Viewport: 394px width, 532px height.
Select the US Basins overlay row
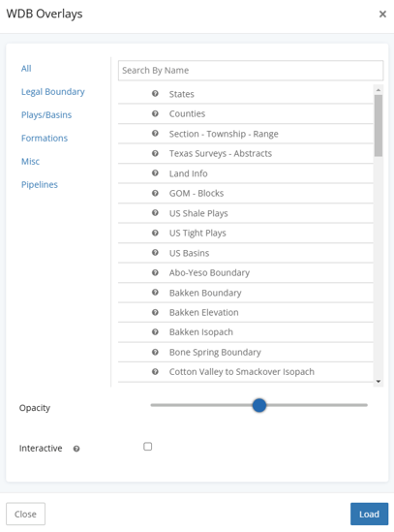(x=246, y=253)
